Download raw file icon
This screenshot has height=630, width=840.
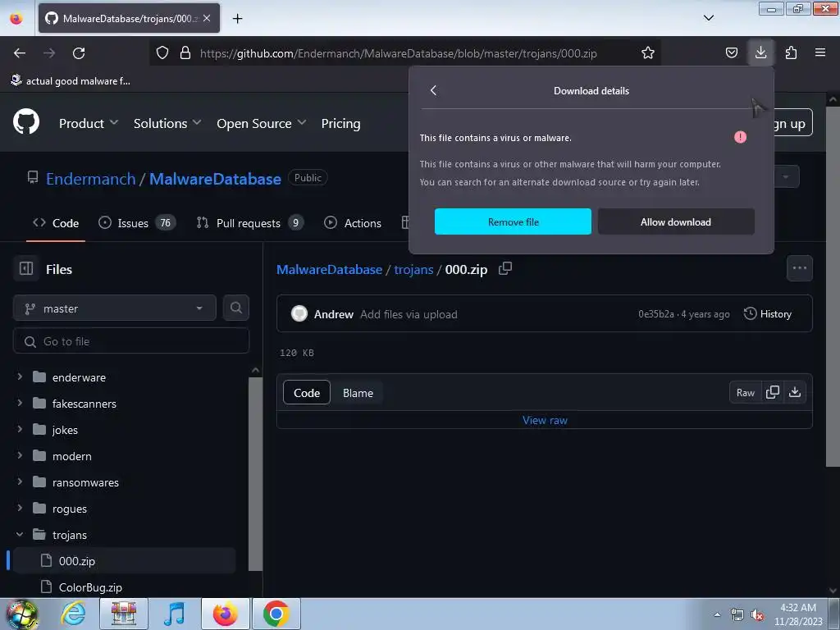click(x=795, y=393)
